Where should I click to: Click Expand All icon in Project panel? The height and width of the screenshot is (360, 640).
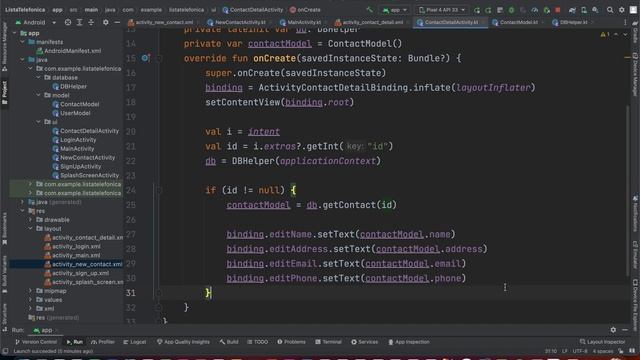[x=80, y=22]
